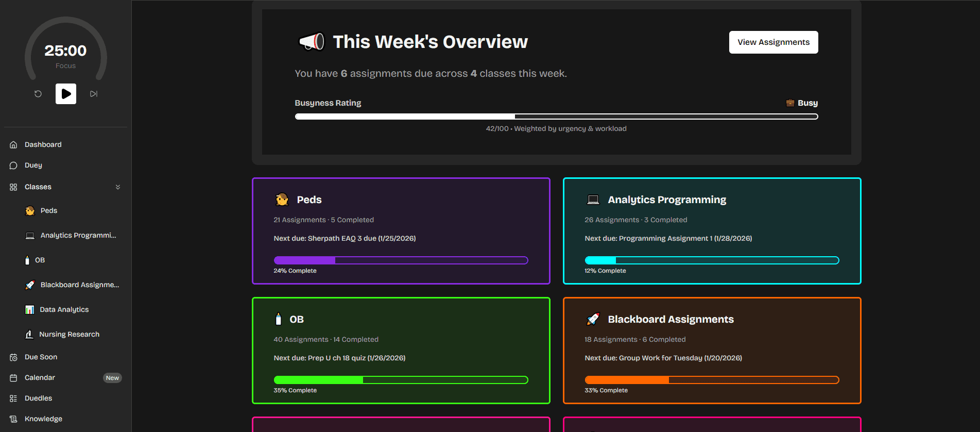Click '21 Assignments · 5 Completed' text
This screenshot has height=432, width=980.
click(x=323, y=220)
